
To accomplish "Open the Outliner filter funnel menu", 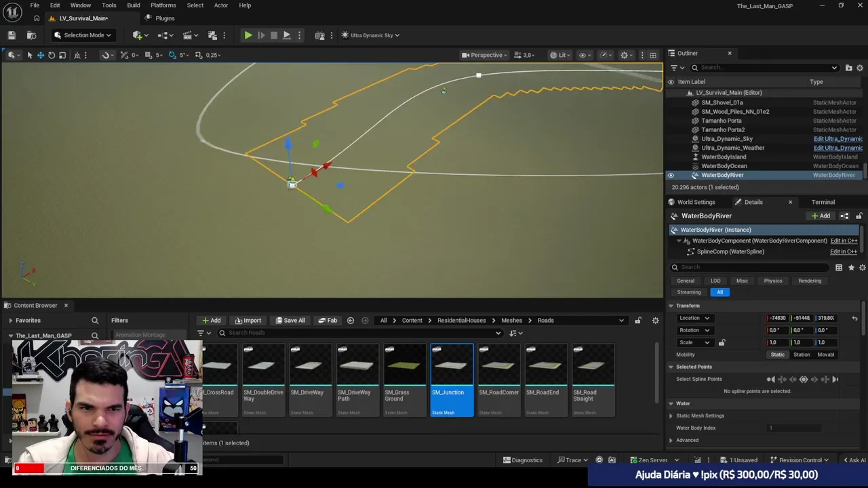I will coord(675,68).
